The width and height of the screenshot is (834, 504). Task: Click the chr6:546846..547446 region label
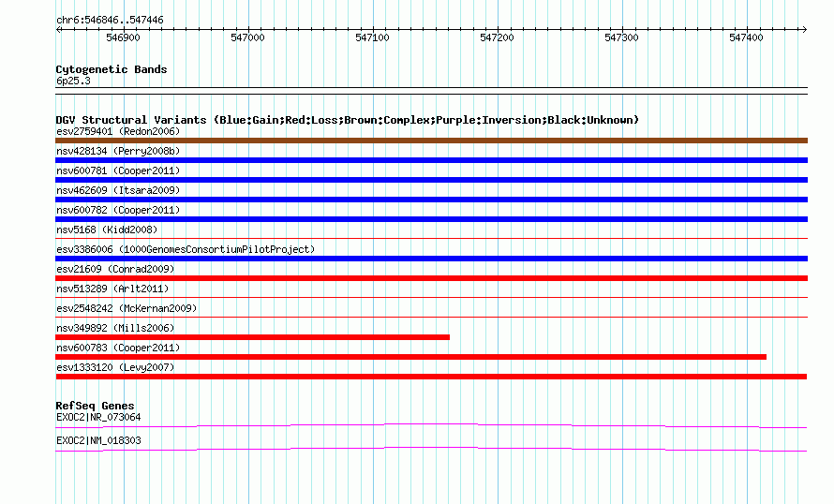110,21
